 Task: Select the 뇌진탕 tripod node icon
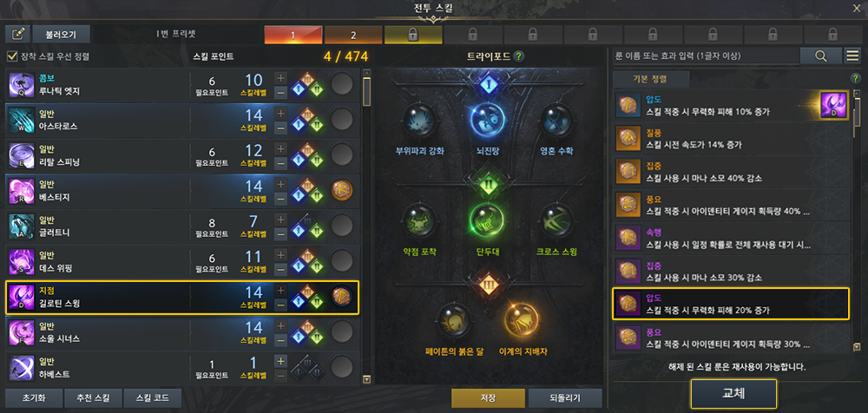[x=488, y=120]
